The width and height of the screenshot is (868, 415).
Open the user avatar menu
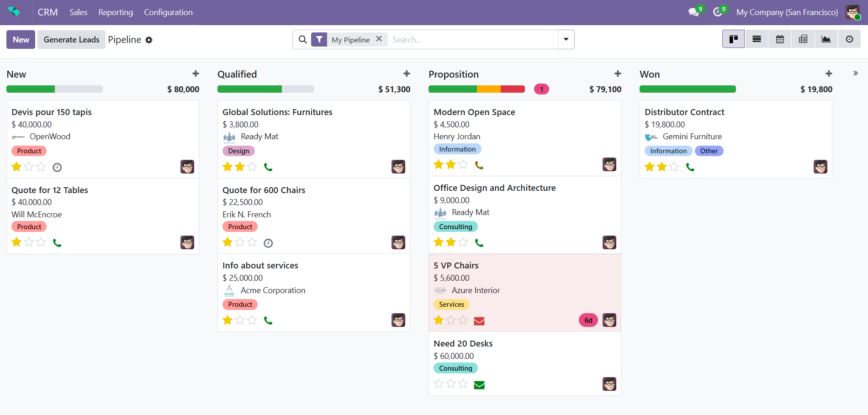click(852, 12)
